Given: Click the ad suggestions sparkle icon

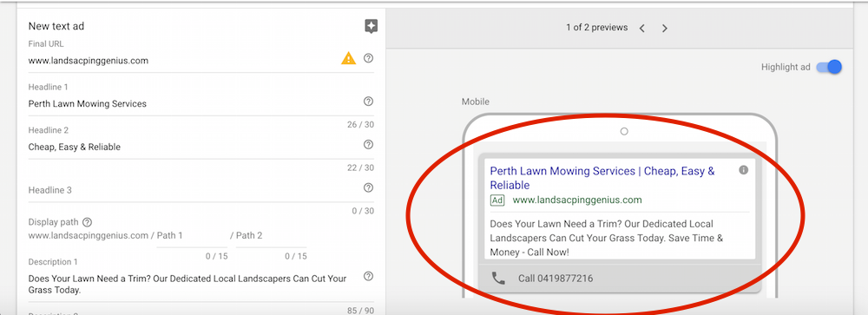Looking at the screenshot, I should (x=371, y=26).
